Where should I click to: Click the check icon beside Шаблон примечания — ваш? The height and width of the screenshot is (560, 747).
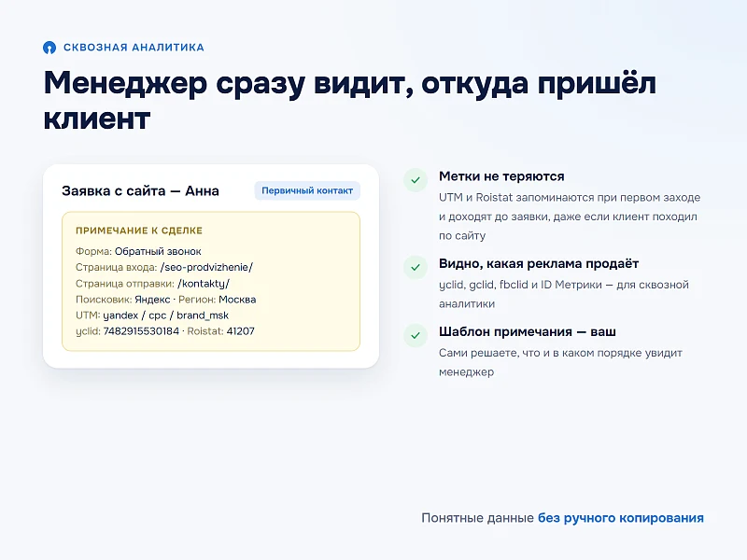[x=416, y=335]
